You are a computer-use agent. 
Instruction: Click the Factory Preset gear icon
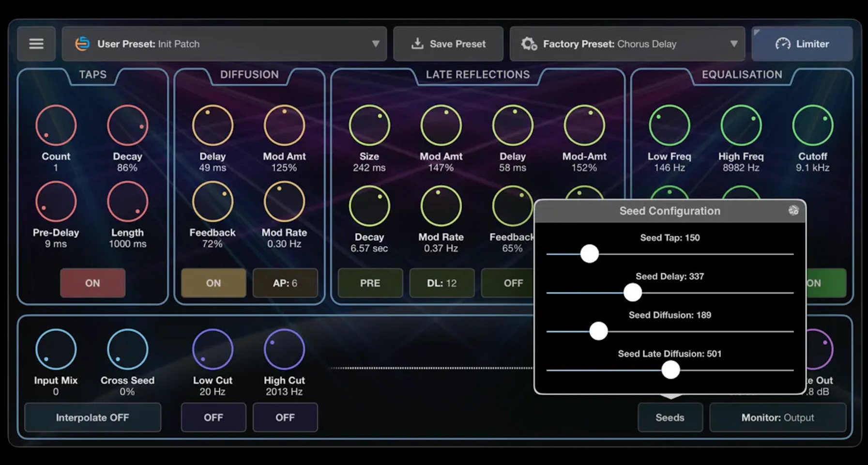click(529, 44)
